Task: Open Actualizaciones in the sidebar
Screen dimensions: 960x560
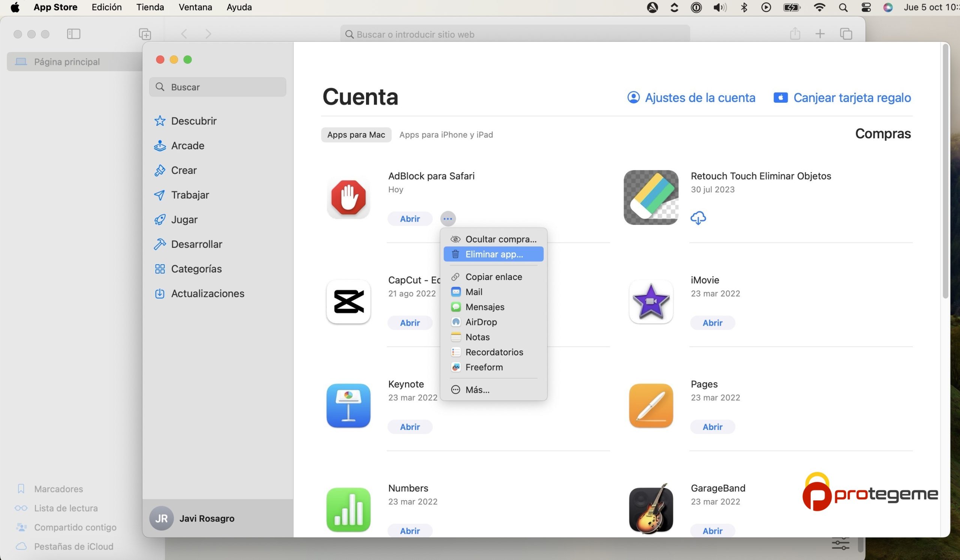Action: [x=199, y=293]
